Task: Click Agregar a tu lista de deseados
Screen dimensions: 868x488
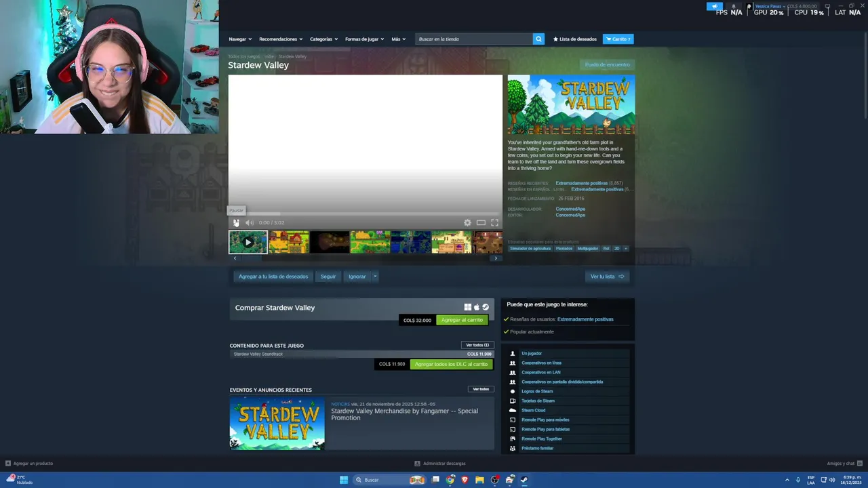Action: point(273,277)
